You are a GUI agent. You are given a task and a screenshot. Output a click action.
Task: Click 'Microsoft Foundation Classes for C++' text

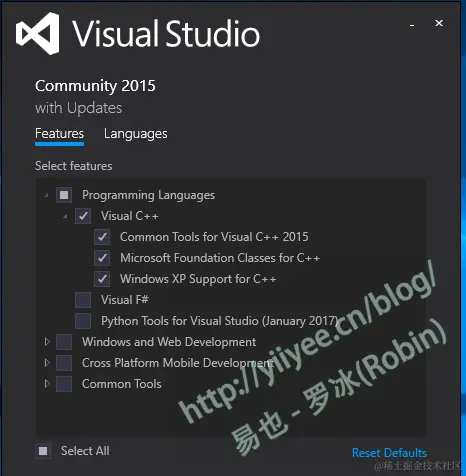(220, 258)
